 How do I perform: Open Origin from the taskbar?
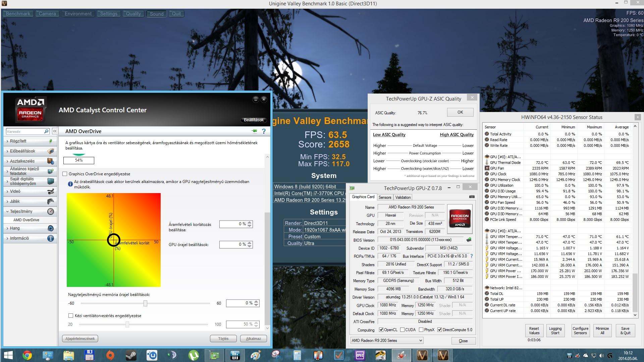click(x=110, y=355)
